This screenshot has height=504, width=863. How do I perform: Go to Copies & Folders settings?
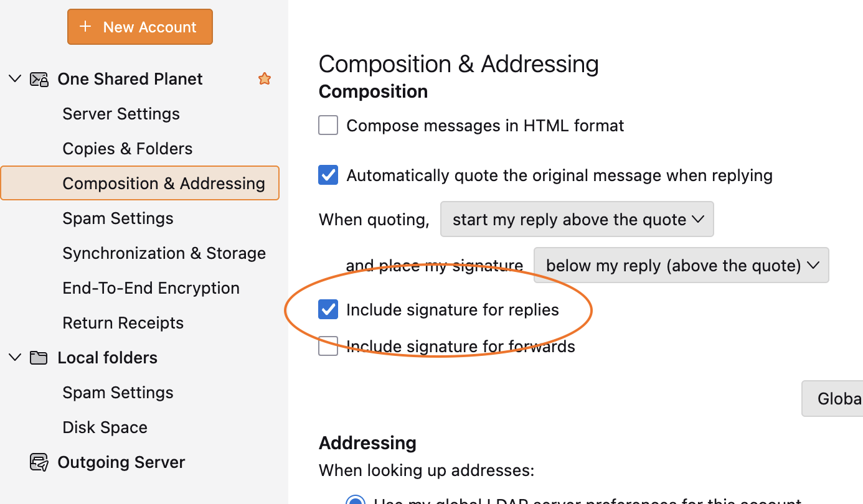[127, 149]
